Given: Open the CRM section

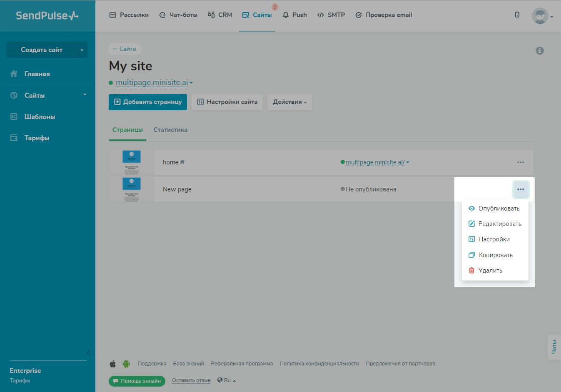Looking at the screenshot, I should coord(220,15).
